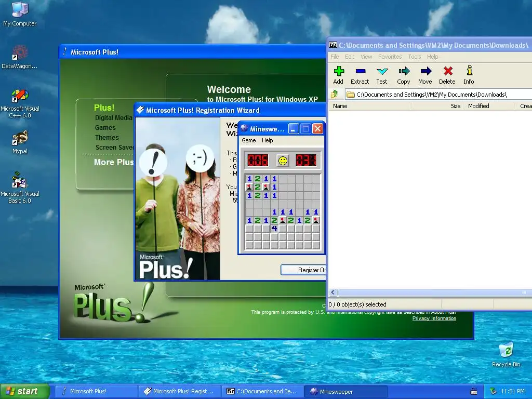Select the Microsoft Visual C++ 6.0 shortcut

20,103
